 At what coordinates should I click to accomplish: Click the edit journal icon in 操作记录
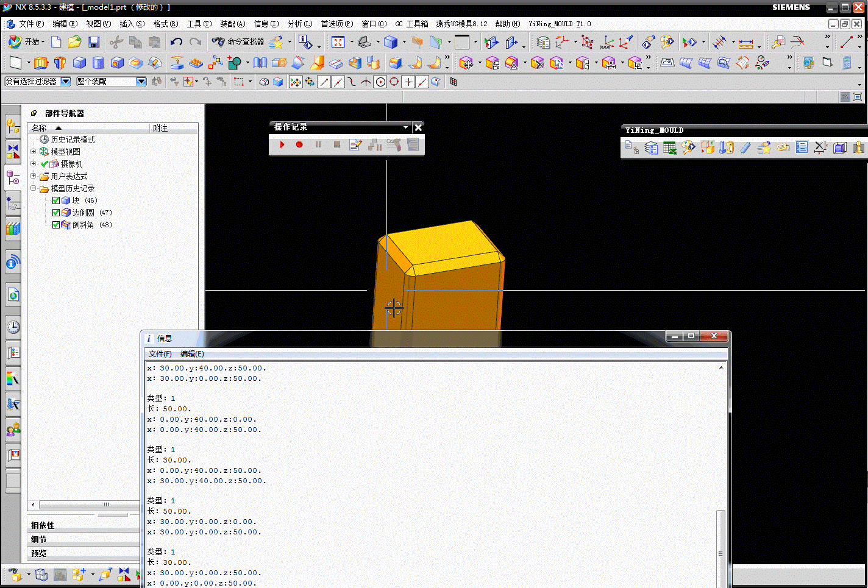point(356,144)
